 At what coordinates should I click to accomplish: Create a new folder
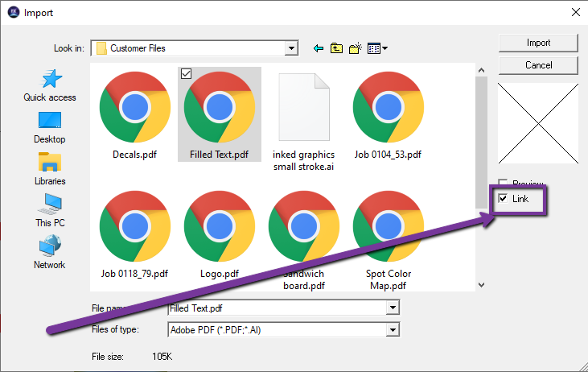[x=355, y=48]
